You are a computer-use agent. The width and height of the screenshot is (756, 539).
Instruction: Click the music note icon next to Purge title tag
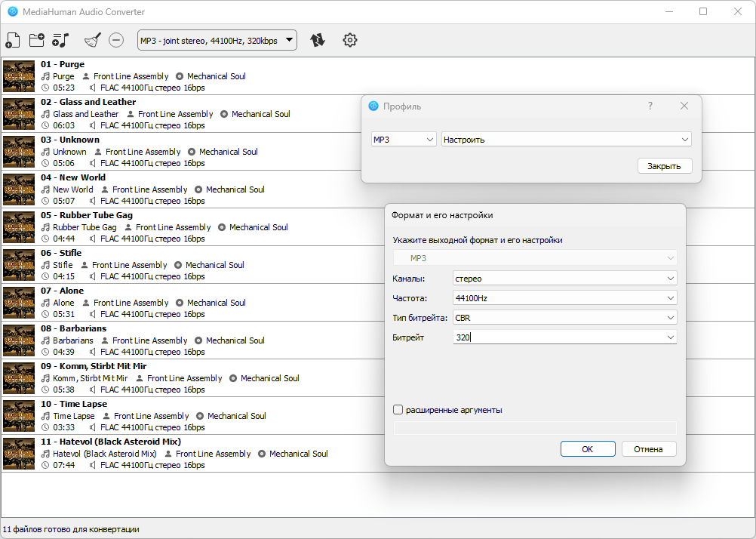click(45, 76)
